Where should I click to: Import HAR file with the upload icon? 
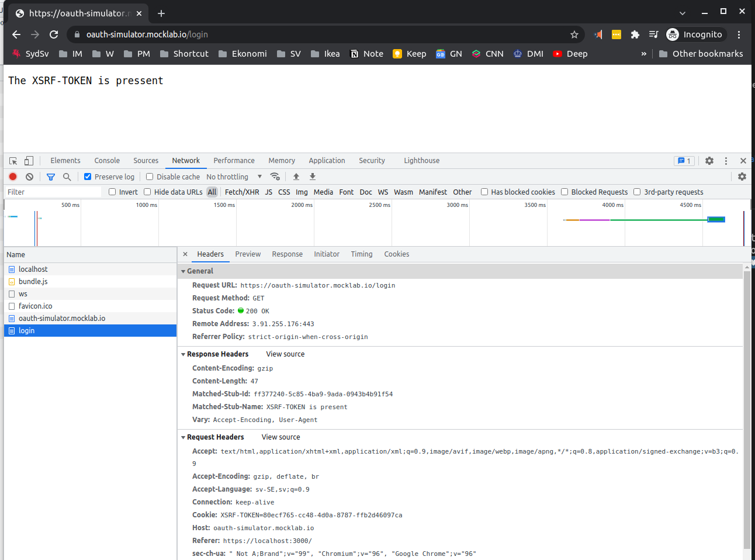click(296, 177)
